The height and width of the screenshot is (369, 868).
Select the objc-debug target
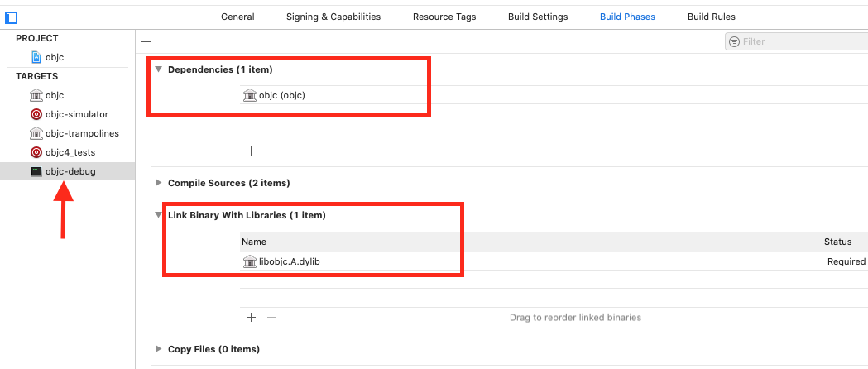tap(70, 171)
